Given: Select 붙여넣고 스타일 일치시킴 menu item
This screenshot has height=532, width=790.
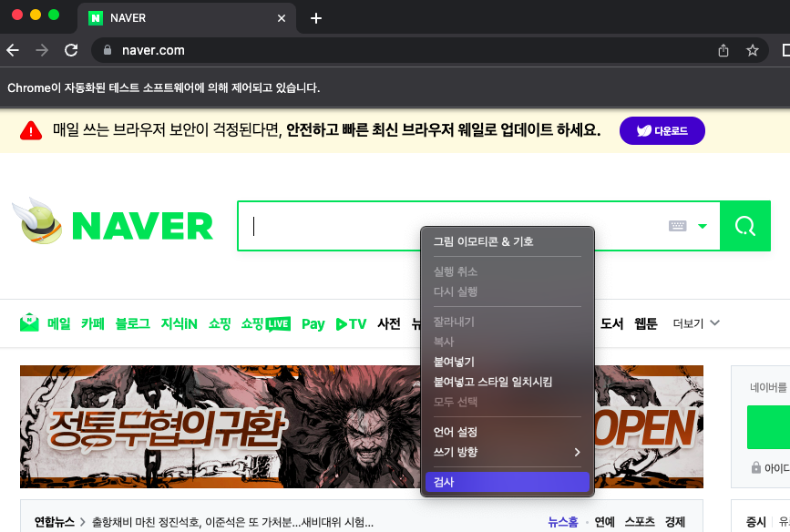Looking at the screenshot, I should coord(508,382).
